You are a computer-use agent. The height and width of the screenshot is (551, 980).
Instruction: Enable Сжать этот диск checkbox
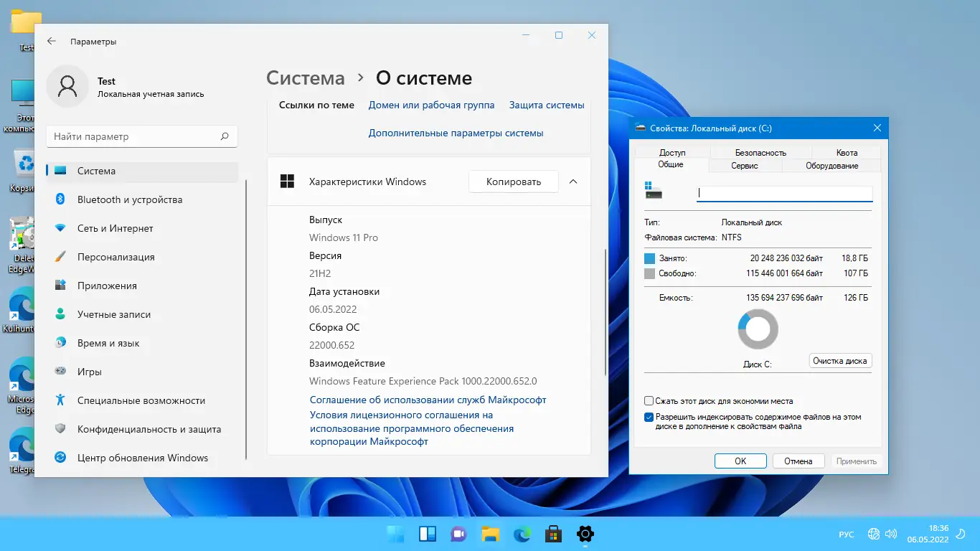649,401
